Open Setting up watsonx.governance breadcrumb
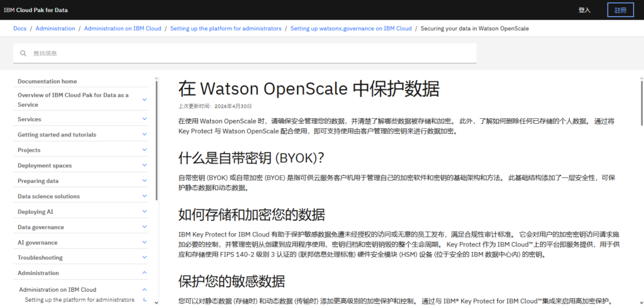The height and width of the screenshot is (305, 644). coord(351,29)
